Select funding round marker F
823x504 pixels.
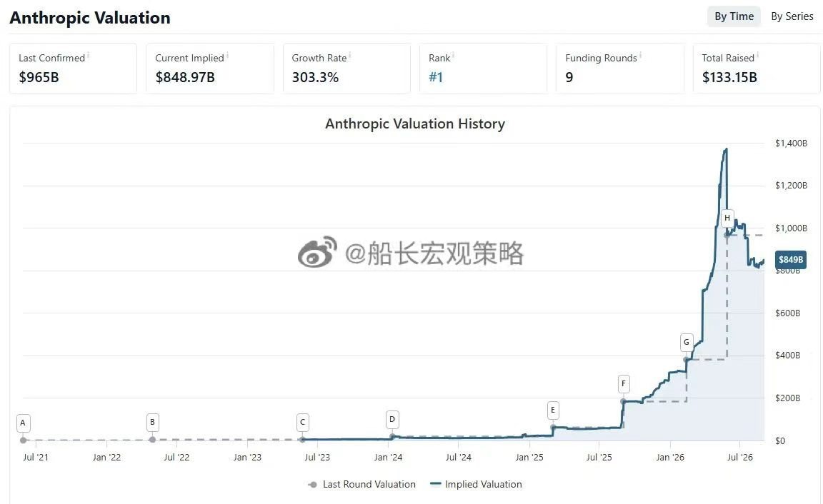point(623,383)
